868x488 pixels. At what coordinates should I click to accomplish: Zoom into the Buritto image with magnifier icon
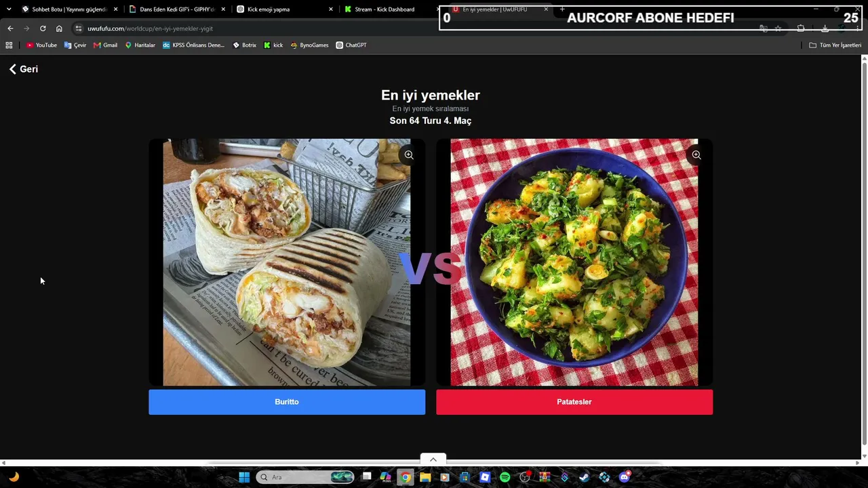(x=409, y=155)
